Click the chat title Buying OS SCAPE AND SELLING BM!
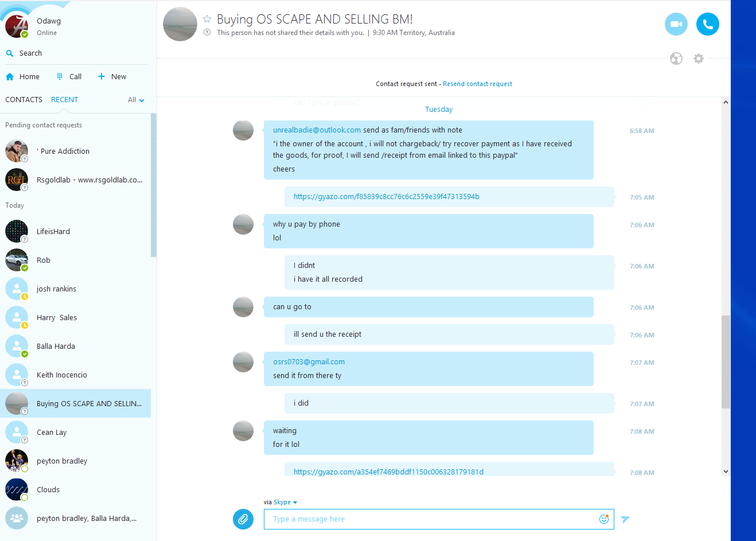 click(315, 19)
